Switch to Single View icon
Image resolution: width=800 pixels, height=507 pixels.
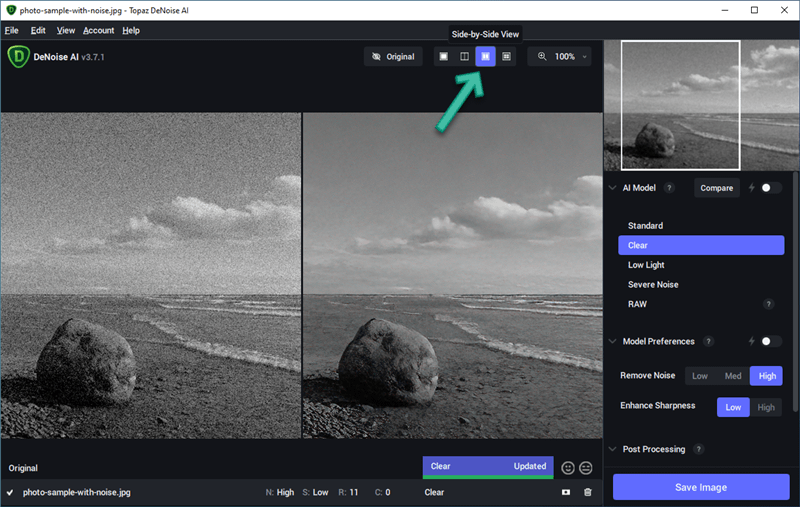(x=443, y=57)
